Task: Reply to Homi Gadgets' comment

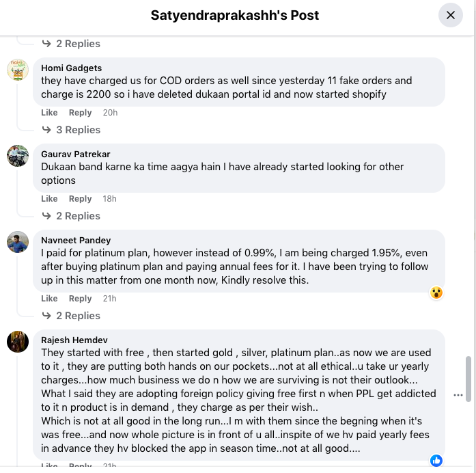Action: [x=80, y=113]
